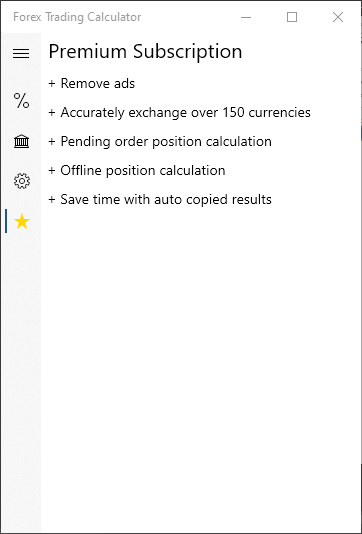
Task: Select Save time with auto copied results
Action: tap(160, 199)
